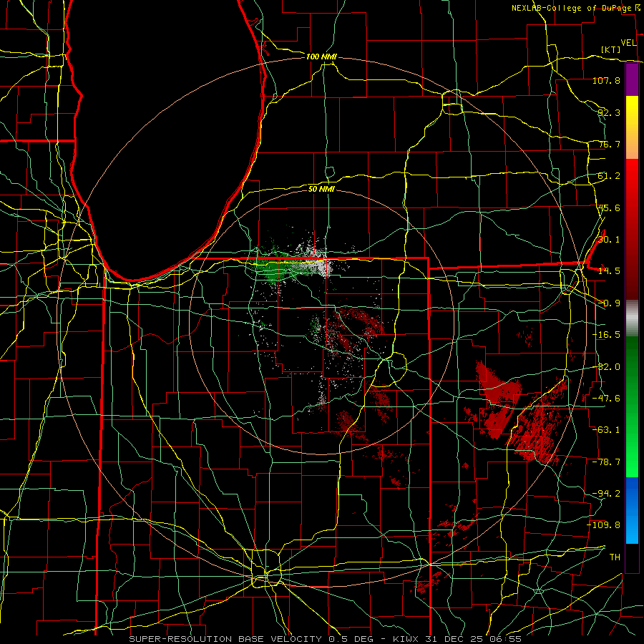Select the 30.1 legend value
The width and height of the screenshot is (644, 644).
click(x=609, y=240)
